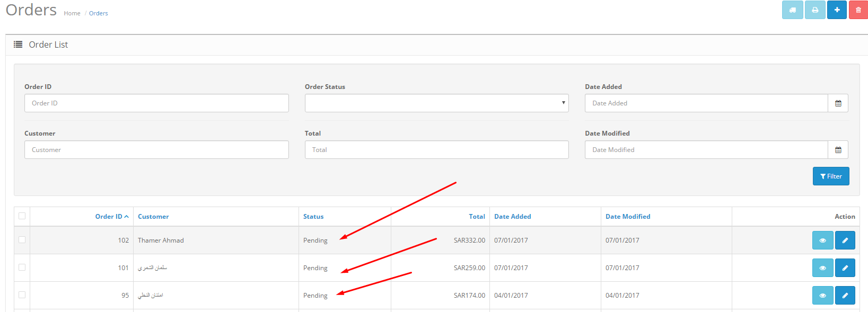Click Date Added 04/01/2017 for order 95
Screen dimensions: 868x312
(511, 296)
